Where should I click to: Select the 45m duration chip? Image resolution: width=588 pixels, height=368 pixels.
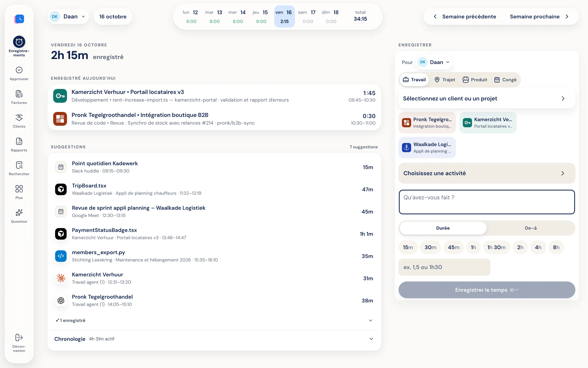(454, 247)
